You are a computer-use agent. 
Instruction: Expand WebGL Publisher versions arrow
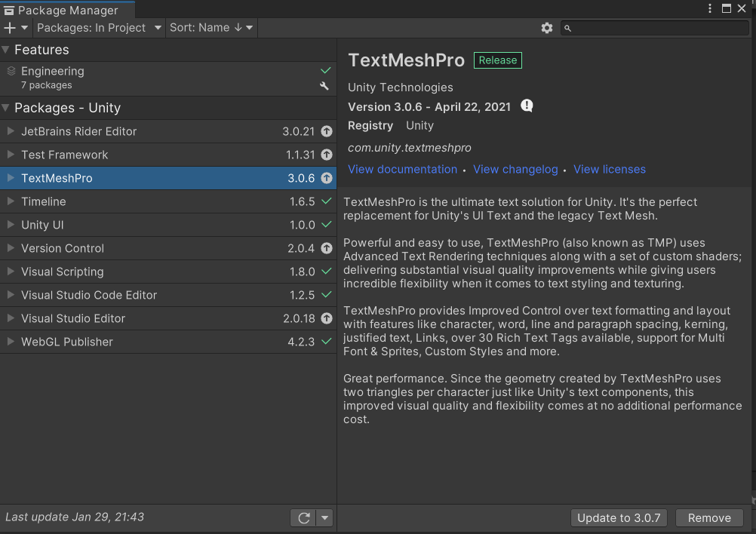[11, 342]
